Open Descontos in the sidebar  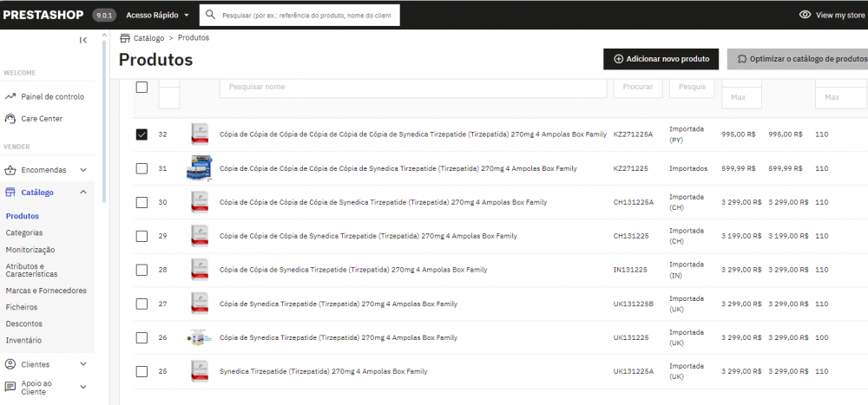pos(23,323)
